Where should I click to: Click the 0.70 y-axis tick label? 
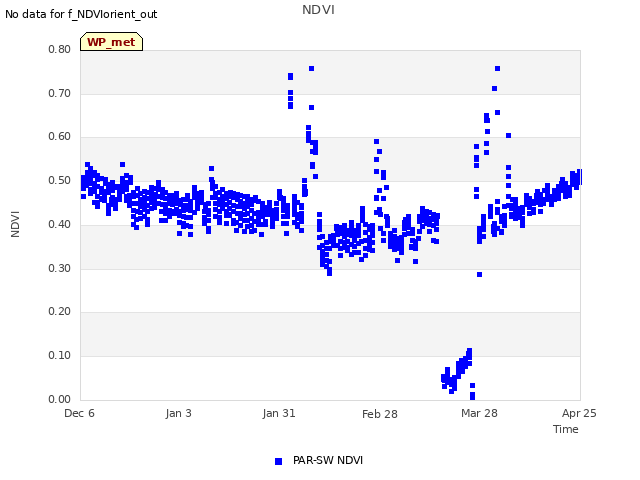(60, 93)
